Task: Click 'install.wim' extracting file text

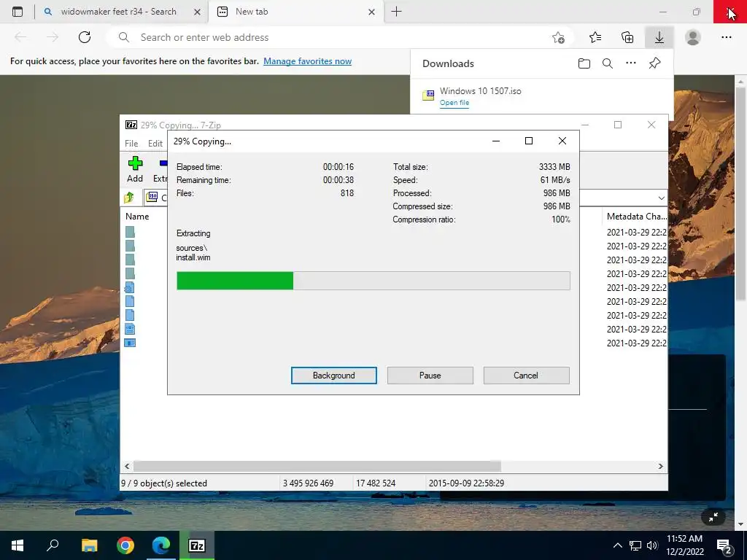Action: coord(193,257)
